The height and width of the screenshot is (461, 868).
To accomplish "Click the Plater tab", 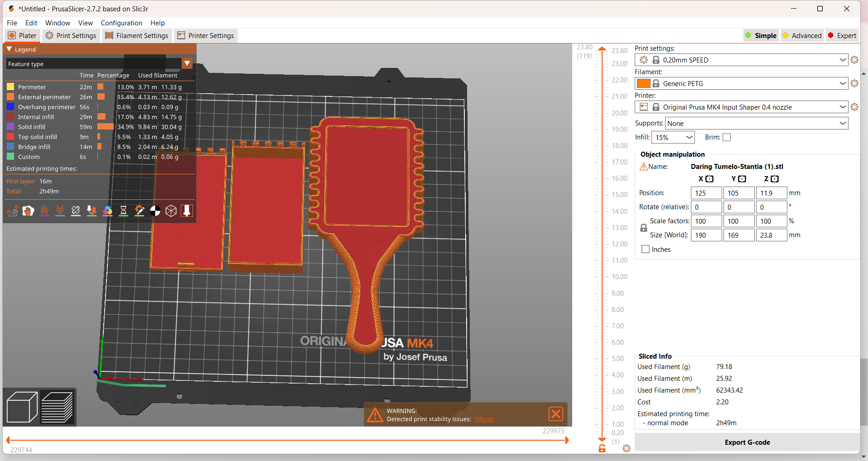I will 22,36.
